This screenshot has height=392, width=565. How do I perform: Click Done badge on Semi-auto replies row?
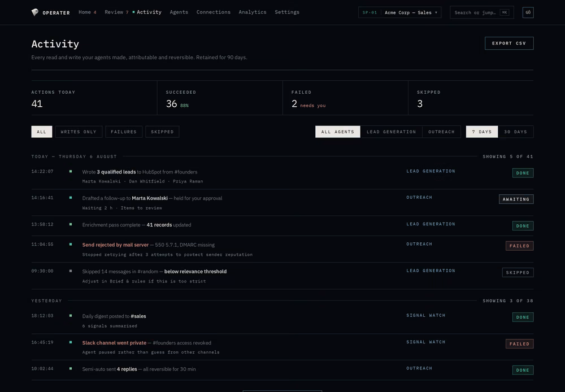pos(523,370)
